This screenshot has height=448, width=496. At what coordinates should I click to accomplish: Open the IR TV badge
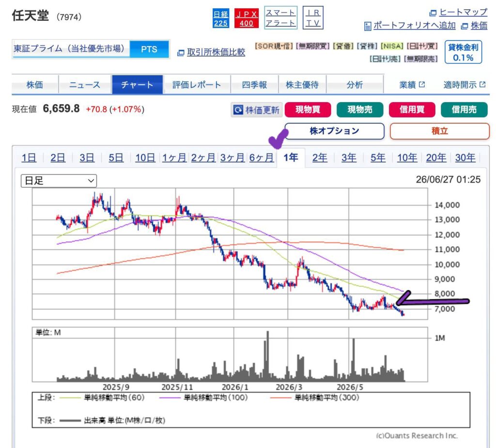pos(313,18)
